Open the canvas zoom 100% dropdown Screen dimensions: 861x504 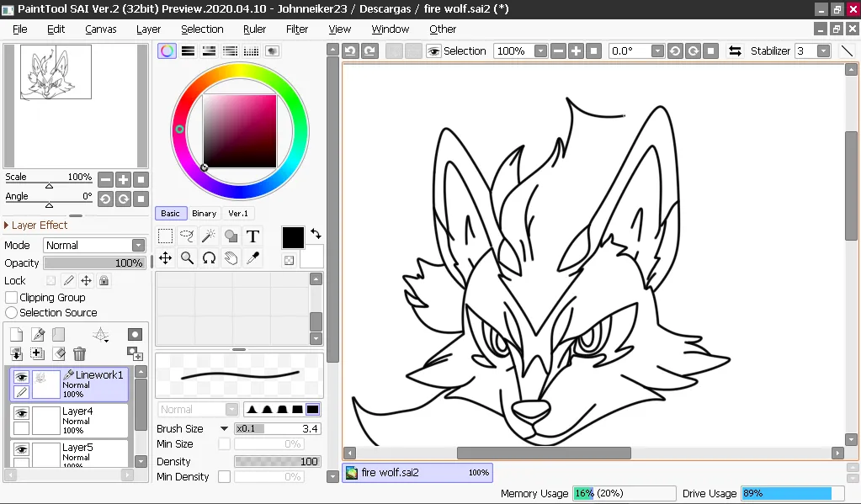point(541,51)
